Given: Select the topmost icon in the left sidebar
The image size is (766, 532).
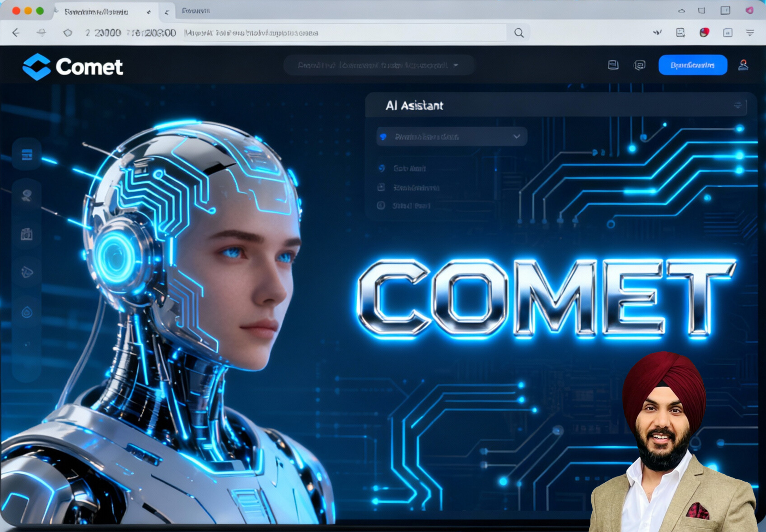Looking at the screenshot, I should 27,154.
